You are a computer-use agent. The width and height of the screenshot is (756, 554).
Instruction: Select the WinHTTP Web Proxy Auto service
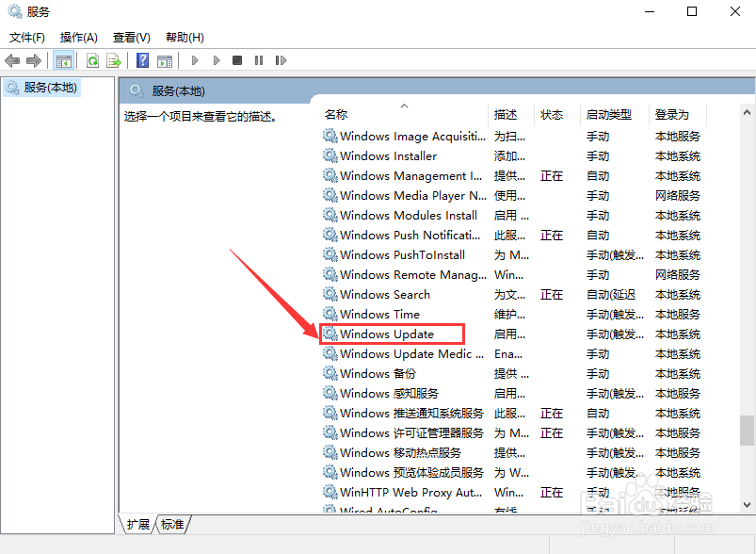coord(511,492)
